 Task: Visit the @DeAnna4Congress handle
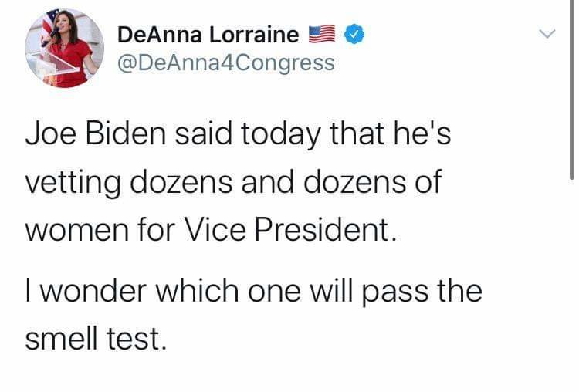tap(225, 63)
